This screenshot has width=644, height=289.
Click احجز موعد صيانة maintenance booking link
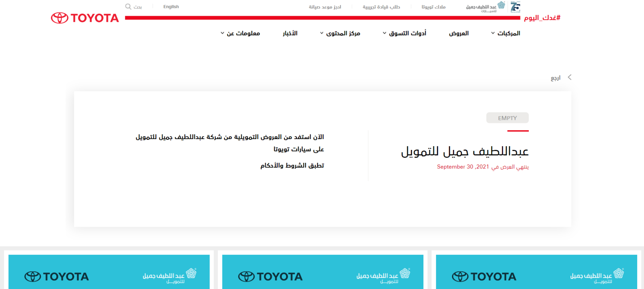[325, 7]
